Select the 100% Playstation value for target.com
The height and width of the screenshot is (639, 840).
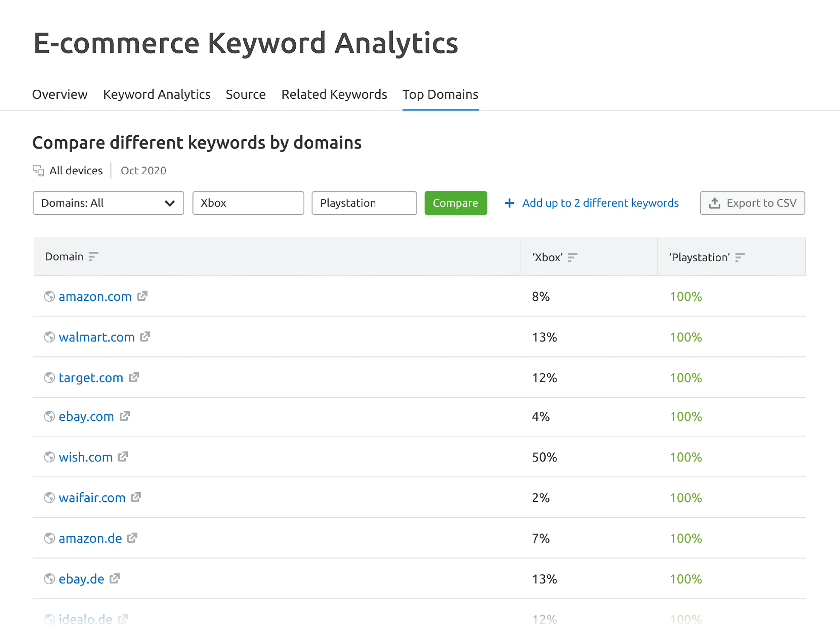pos(686,378)
